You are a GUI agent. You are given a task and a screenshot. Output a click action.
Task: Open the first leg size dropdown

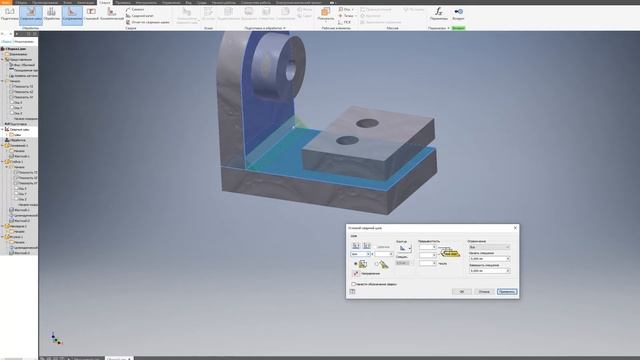point(368,254)
